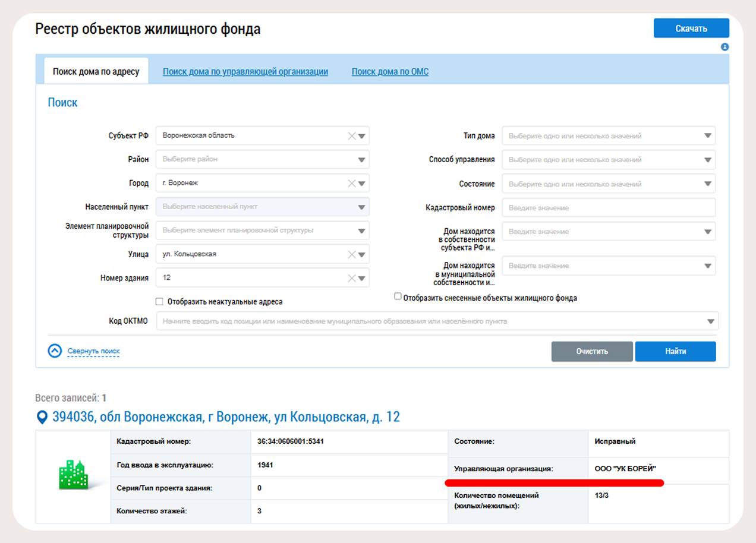Switch to Поиск дома по управляющей организации tab

click(245, 72)
